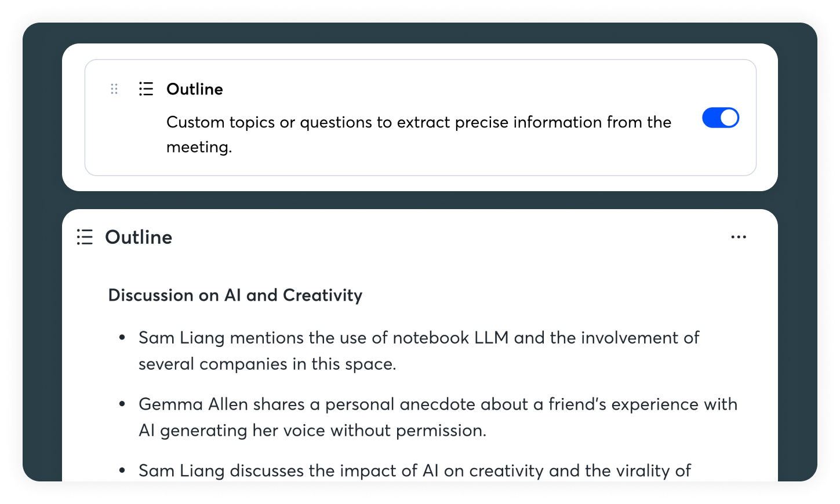Turn off the Outline toggle switch
The width and height of the screenshot is (840, 504).
720,118
